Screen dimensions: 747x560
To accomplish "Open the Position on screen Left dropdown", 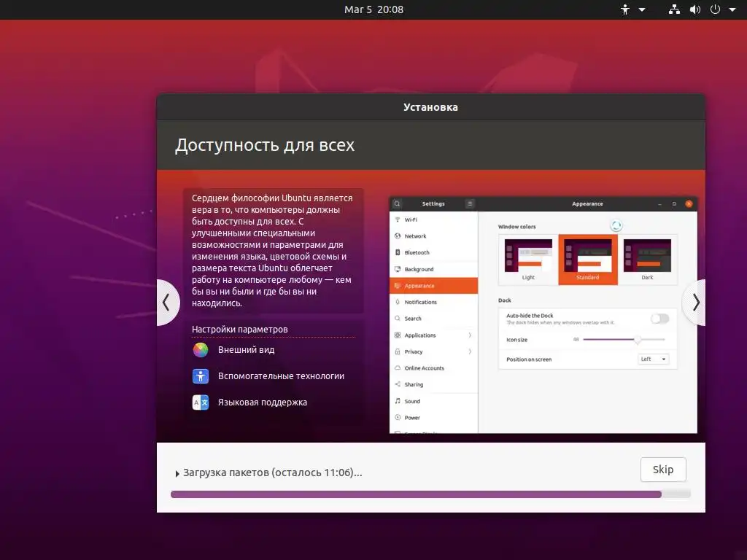I will pos(653,359).
